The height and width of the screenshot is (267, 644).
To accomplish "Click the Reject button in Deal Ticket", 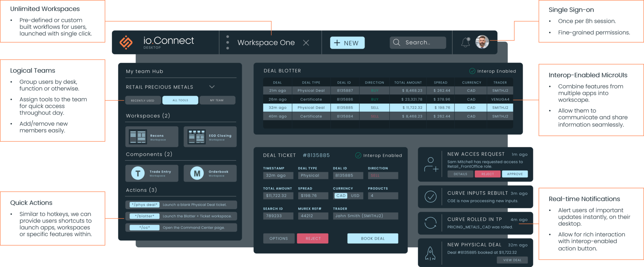I will pos(313,239).
